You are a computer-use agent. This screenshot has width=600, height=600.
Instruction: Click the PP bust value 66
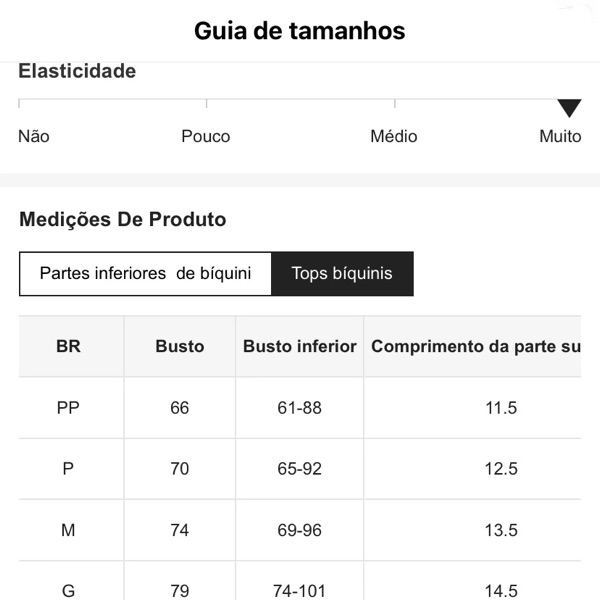click(x=180, y=408)
